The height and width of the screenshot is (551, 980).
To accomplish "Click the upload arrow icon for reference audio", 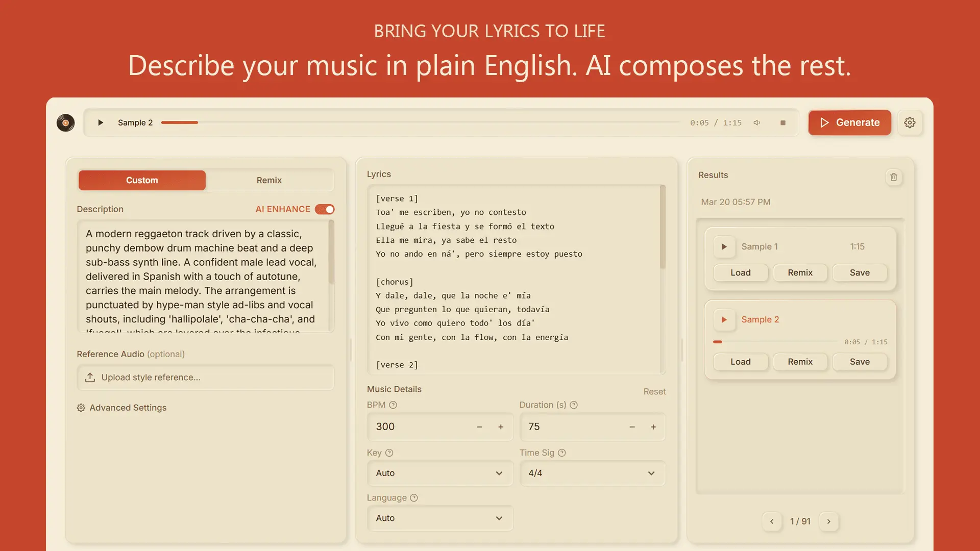I will [x=90, y=377].
